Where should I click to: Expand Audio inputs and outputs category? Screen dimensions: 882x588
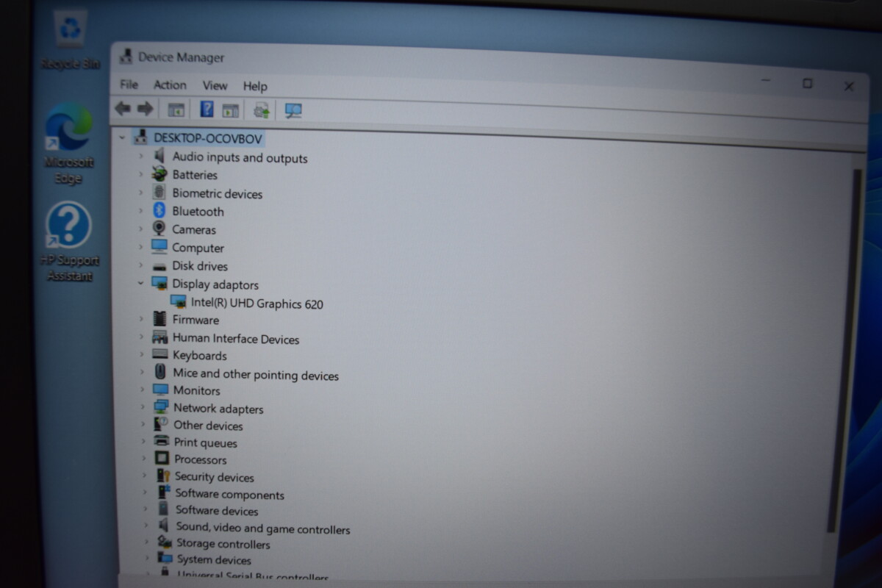(141, 157)
